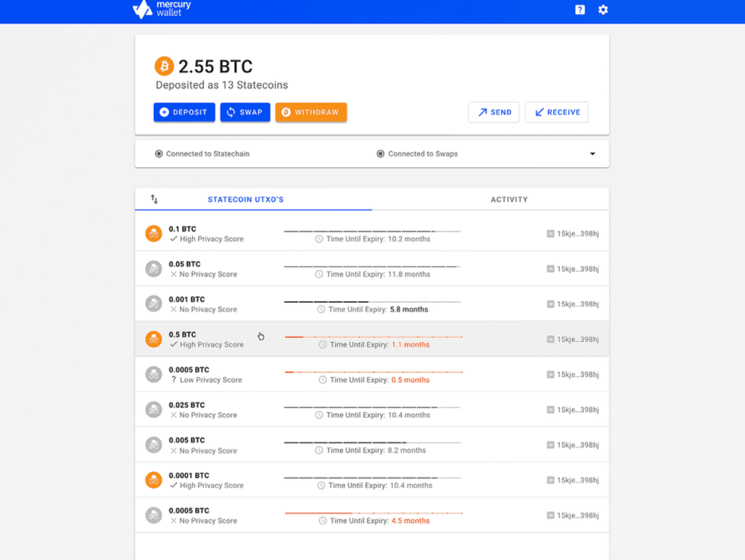The height and width of the screenshot is (560, 745).
Task: Click the Mercury Wallet logo
Action: [161, 9]
